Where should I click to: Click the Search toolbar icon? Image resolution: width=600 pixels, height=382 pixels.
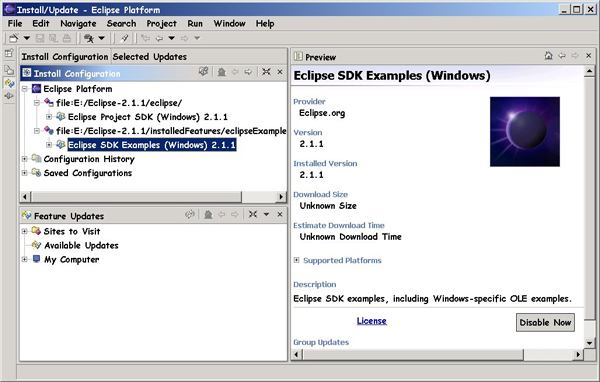point(89,38)
